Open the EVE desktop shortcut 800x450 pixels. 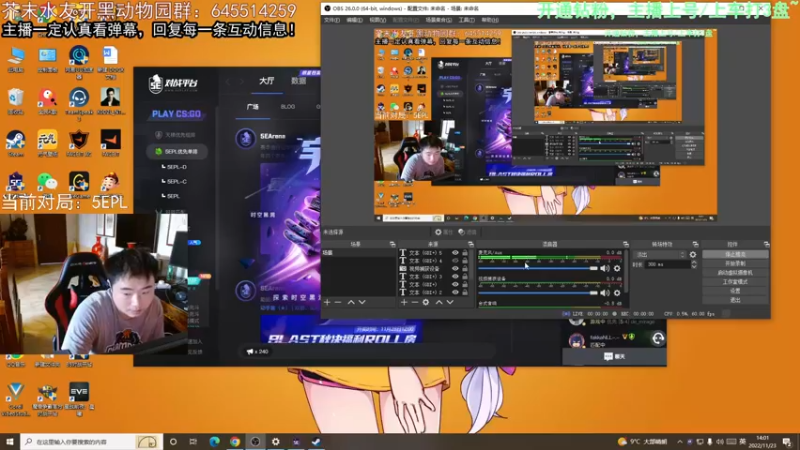pos(79,398)
